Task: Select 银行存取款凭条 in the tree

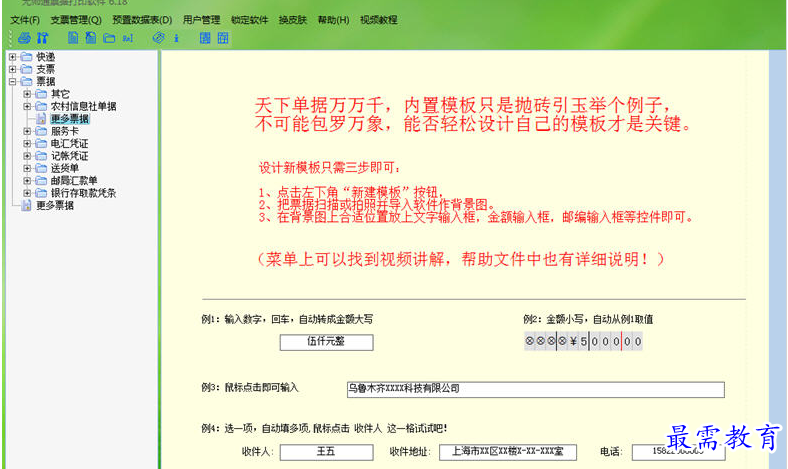Action: click(83, 193)
